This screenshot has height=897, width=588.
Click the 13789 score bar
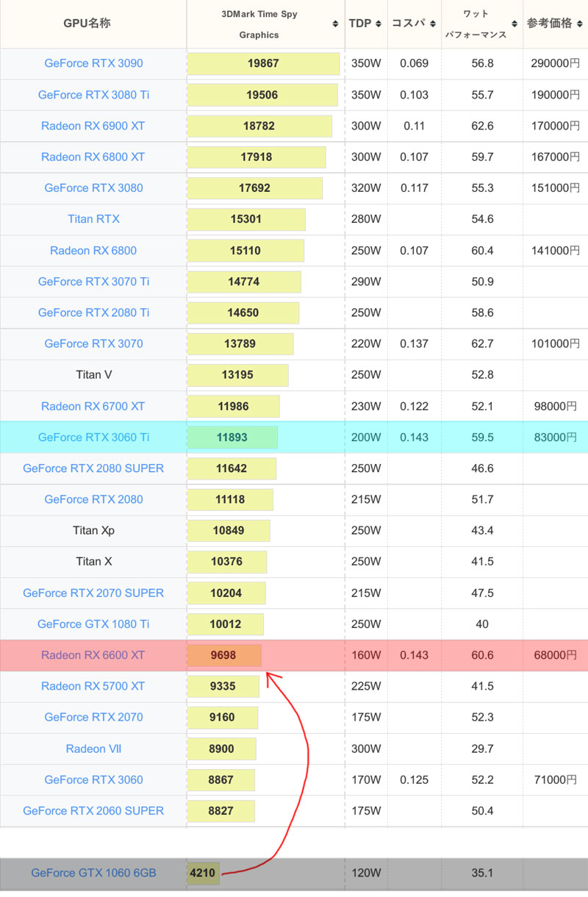(240, 343)
